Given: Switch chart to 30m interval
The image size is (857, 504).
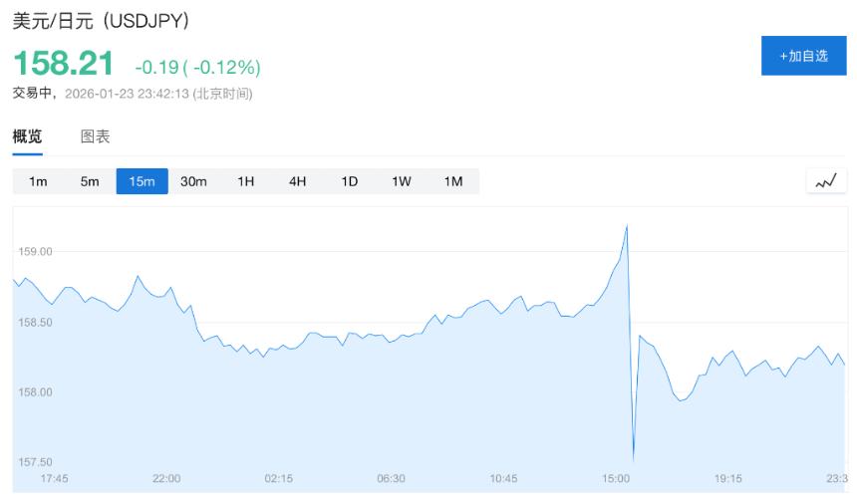Looking at the screenshot, I should tap(193, 181).
